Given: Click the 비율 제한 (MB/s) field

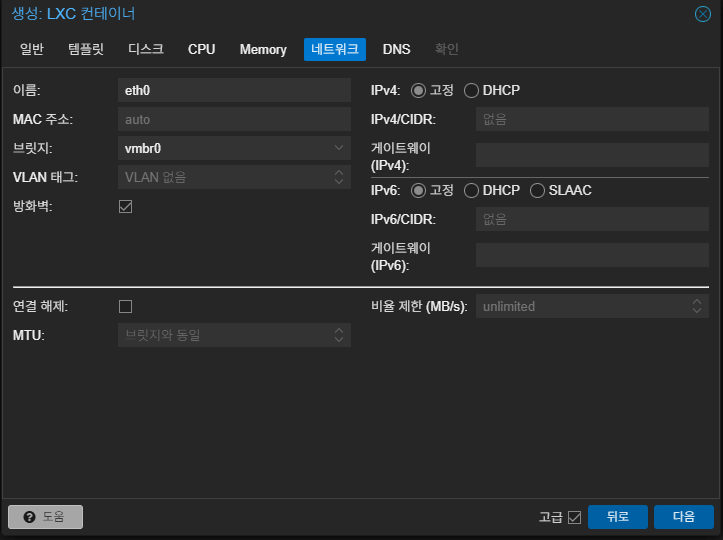Looking at the screenshot, I should tap(582, 306).
